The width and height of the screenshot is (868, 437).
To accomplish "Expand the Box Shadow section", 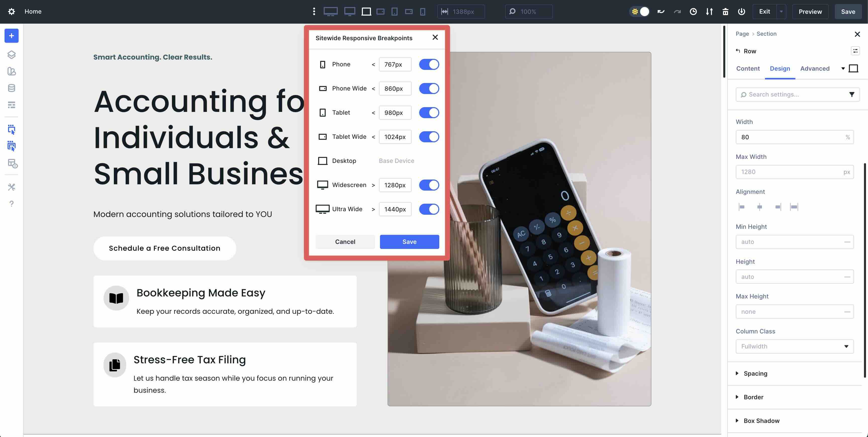I will 761,420.
